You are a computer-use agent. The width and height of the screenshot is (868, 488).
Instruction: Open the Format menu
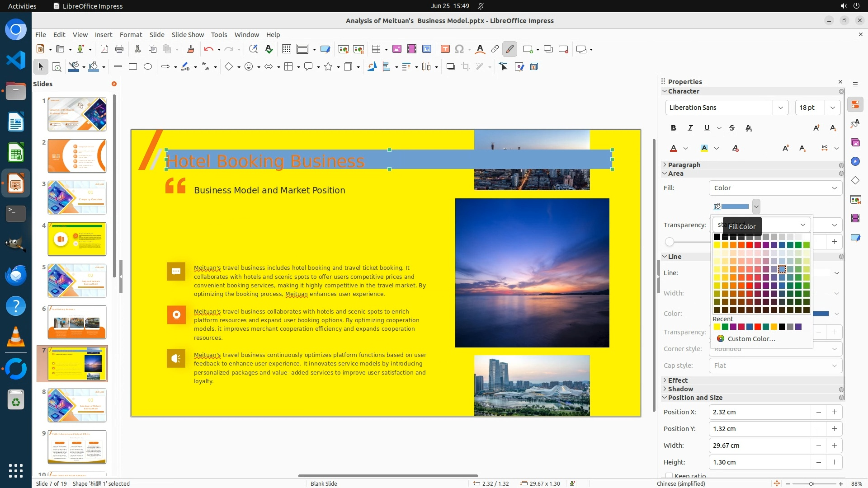coord(131,35)
